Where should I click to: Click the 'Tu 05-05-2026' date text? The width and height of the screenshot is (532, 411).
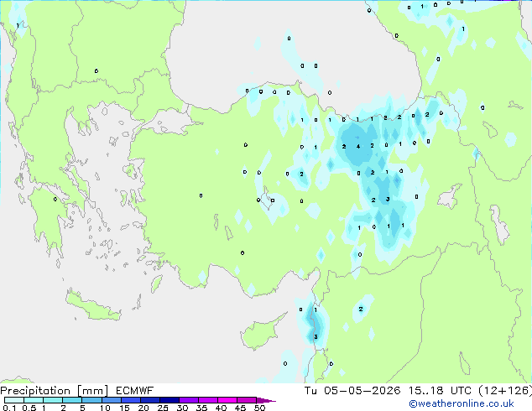[352, 391]
